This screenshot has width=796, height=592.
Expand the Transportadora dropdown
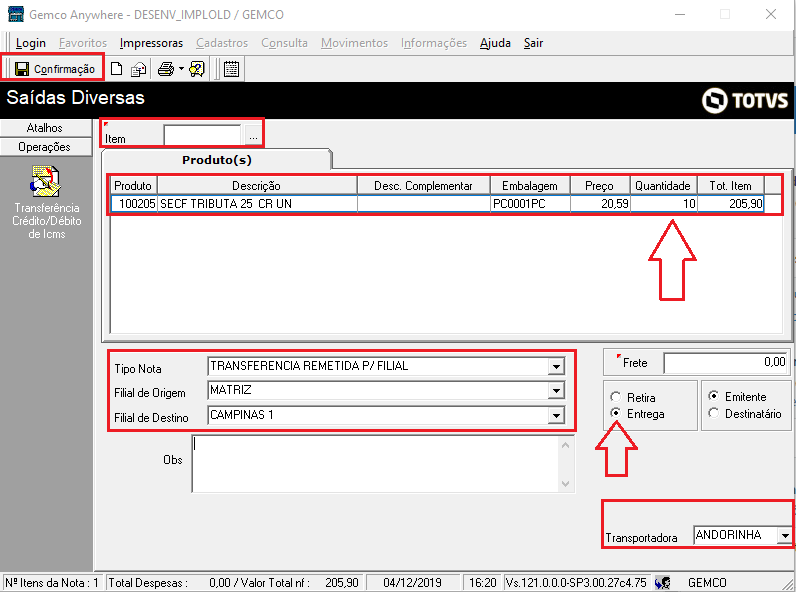(x=785, y=535)
